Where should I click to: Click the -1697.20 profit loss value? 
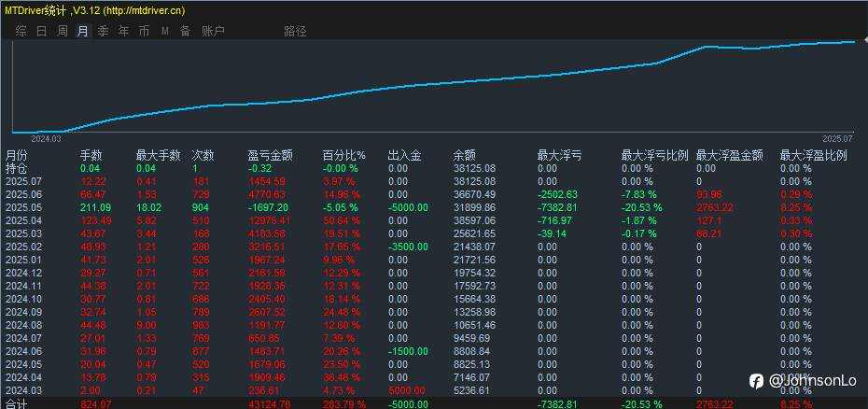pos(268,208)
